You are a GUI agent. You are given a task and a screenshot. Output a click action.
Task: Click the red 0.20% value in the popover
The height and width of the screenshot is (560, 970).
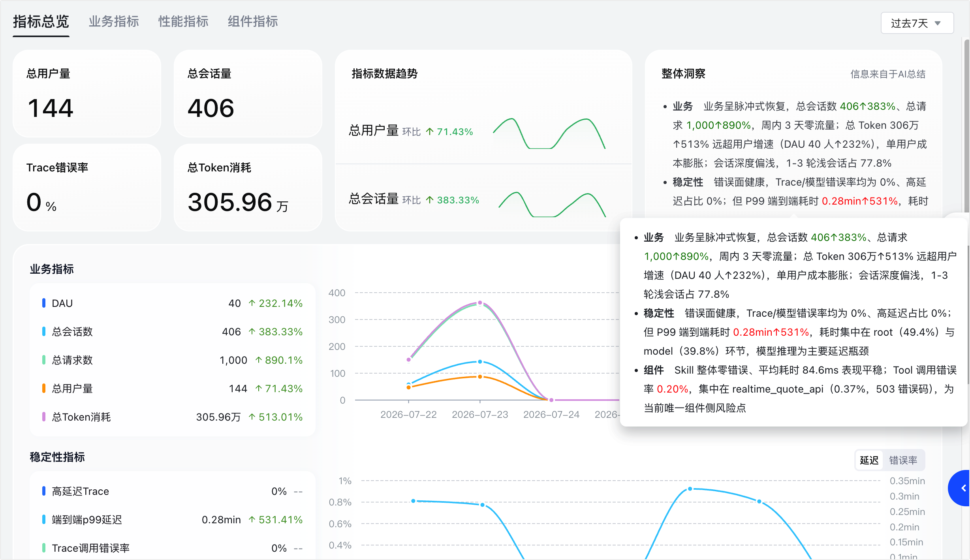coord(673,389)
